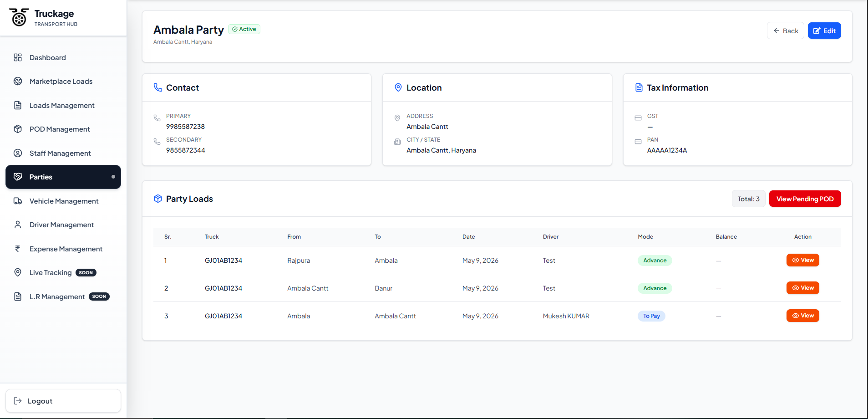This screenshot has height=419, width=868.
Task: Open View Pending POD
Action: coord(805,199)
